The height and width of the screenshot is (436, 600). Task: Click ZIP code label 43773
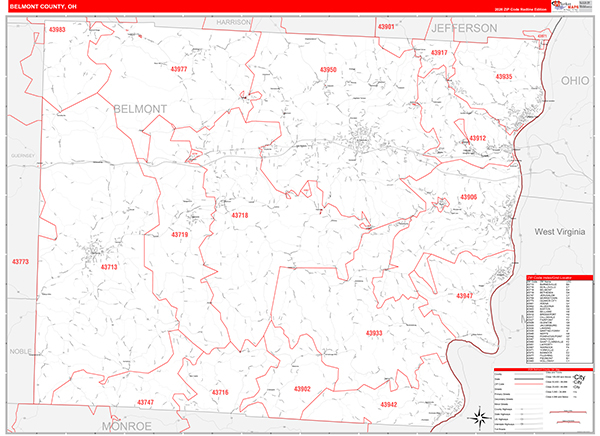tap(20, 262)
